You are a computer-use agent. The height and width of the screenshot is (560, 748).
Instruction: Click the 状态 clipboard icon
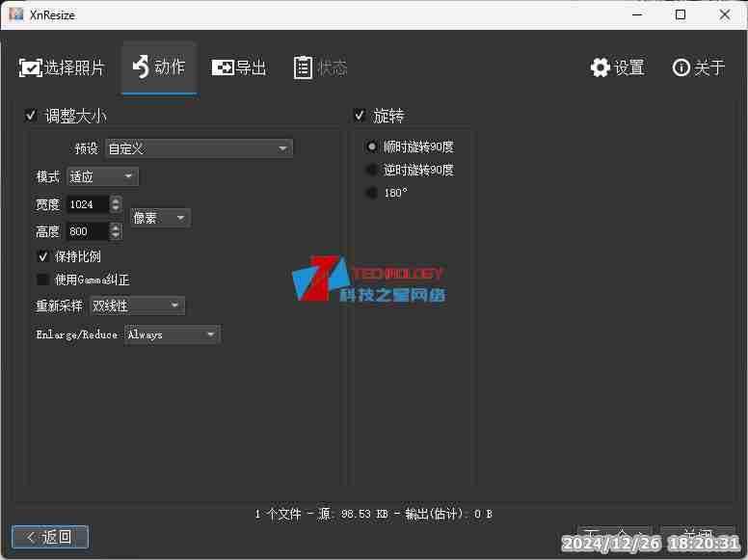click(x=303, y=67)
